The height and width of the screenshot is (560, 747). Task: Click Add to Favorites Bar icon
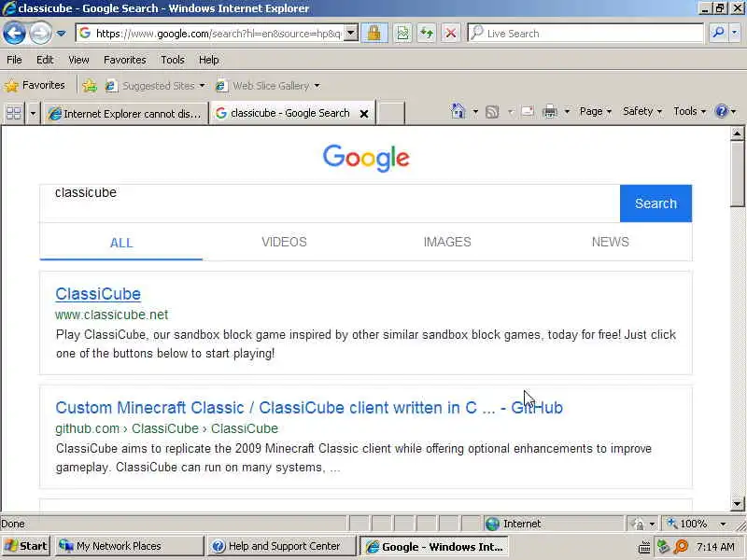[x=90, y=86]
